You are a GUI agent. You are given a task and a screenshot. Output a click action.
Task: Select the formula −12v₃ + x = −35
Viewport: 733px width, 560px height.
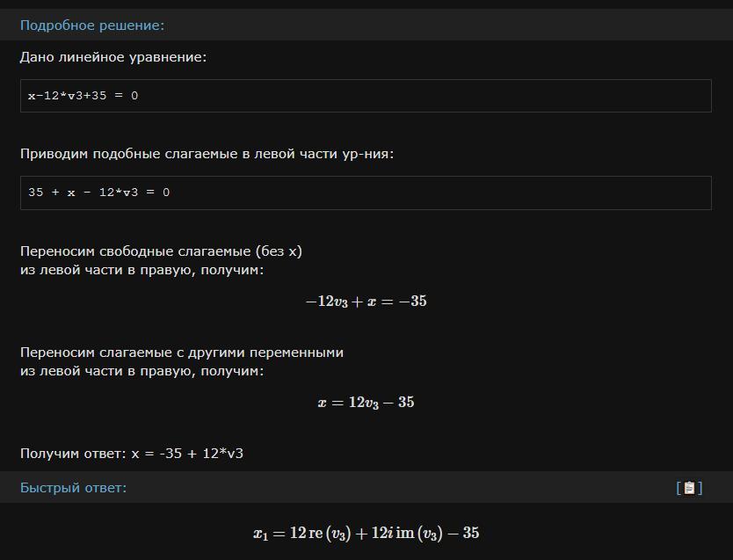pos(366,302)
